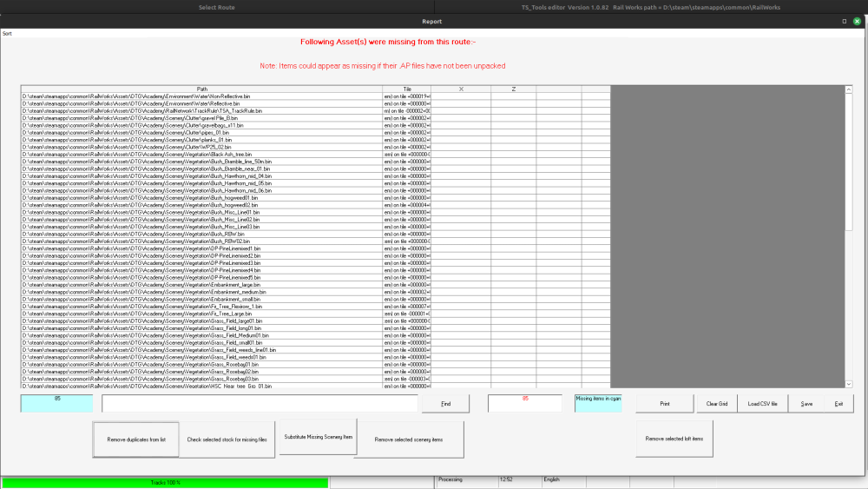Screen dimensions: 868x489
Task: Select the Grass_Rosebay03.bin row
Action: [x=316, y=379]
